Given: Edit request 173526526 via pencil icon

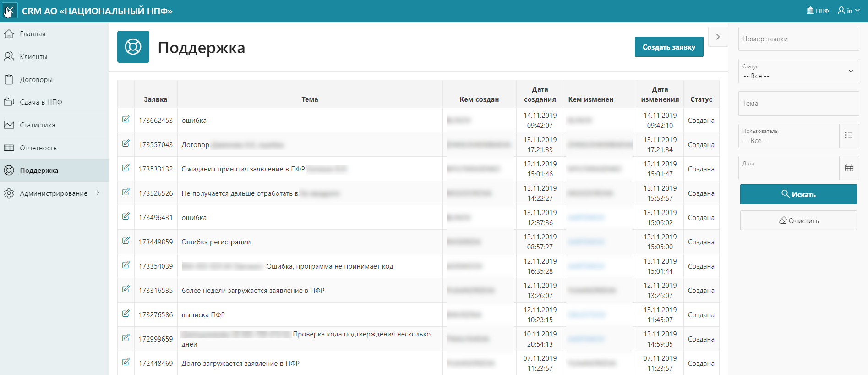Looking at the screenshot, I should pyautogui.click(x=126, y=192).
